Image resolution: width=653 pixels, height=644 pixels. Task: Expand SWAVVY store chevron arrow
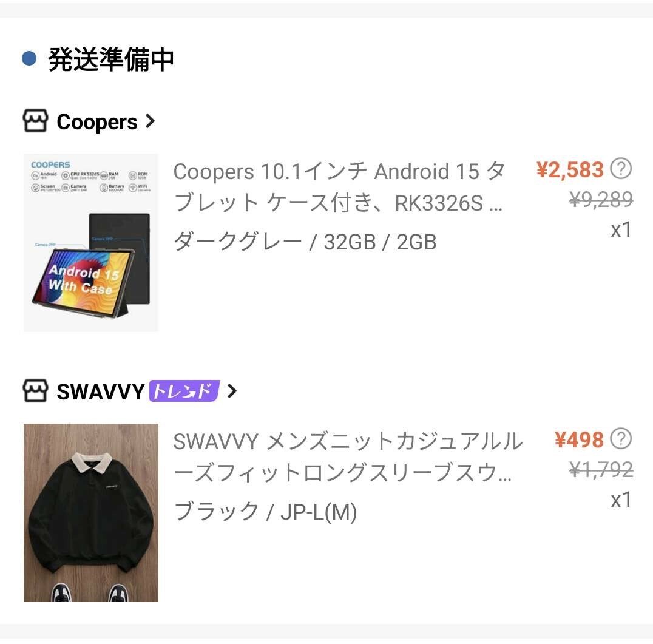[x=232, y=391]
